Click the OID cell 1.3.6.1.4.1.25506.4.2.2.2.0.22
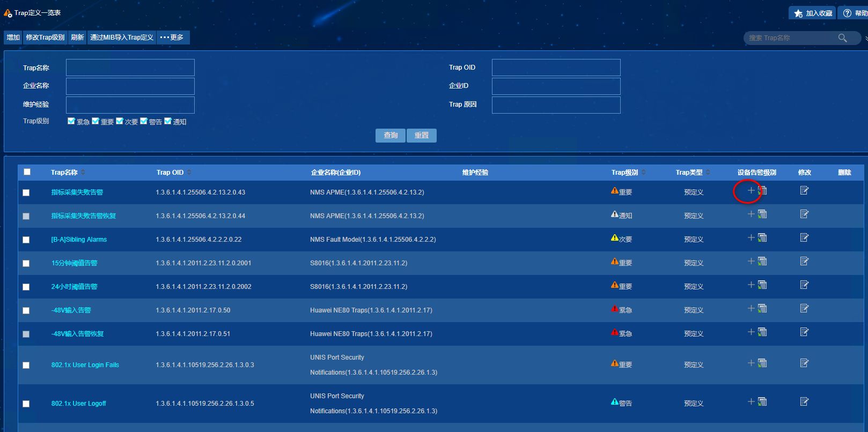 [x=198, y=240]
